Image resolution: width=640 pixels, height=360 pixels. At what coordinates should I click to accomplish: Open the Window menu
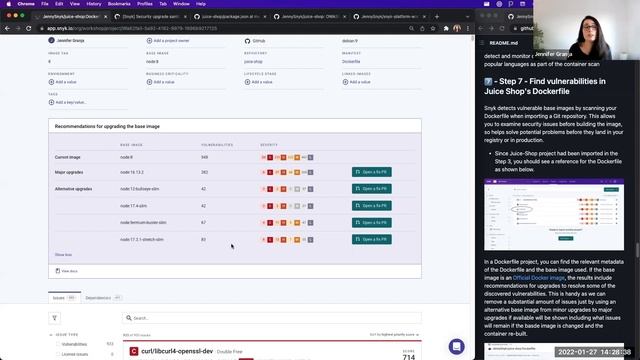tap(181, 4)
